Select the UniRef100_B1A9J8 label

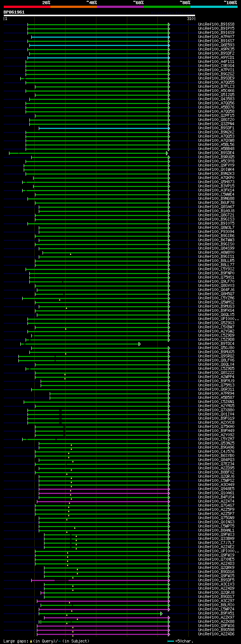(216, 211)
